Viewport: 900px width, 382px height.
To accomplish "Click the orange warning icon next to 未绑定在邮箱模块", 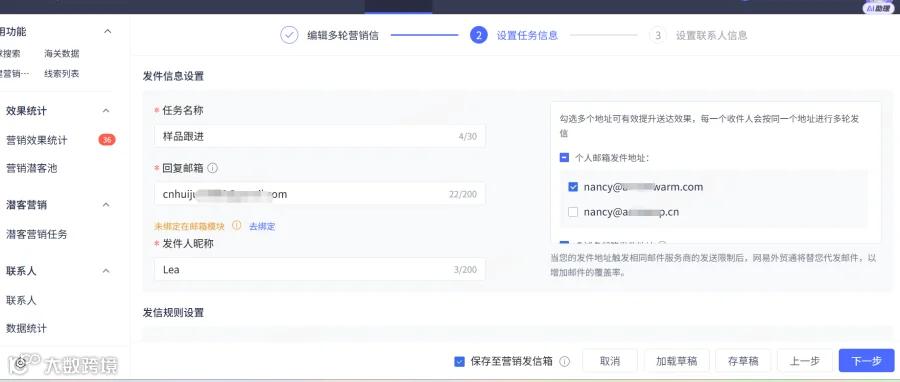I will [236, 225].
